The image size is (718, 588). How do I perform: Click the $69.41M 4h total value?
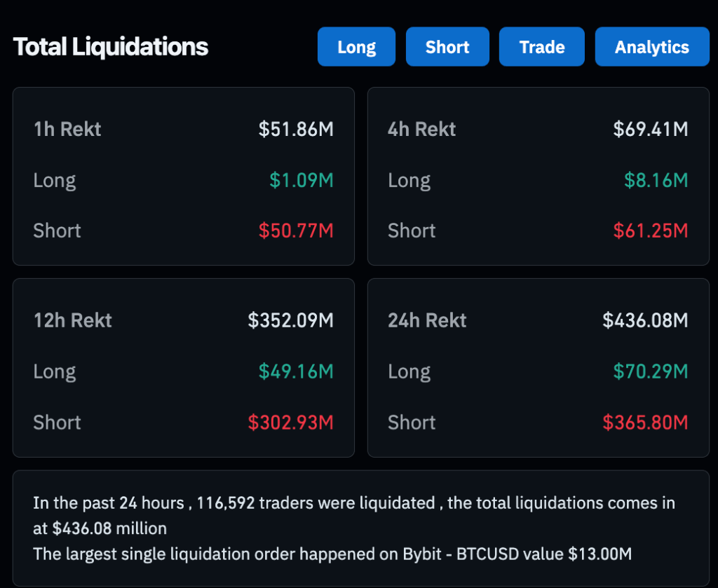click(x=651, y=129)
